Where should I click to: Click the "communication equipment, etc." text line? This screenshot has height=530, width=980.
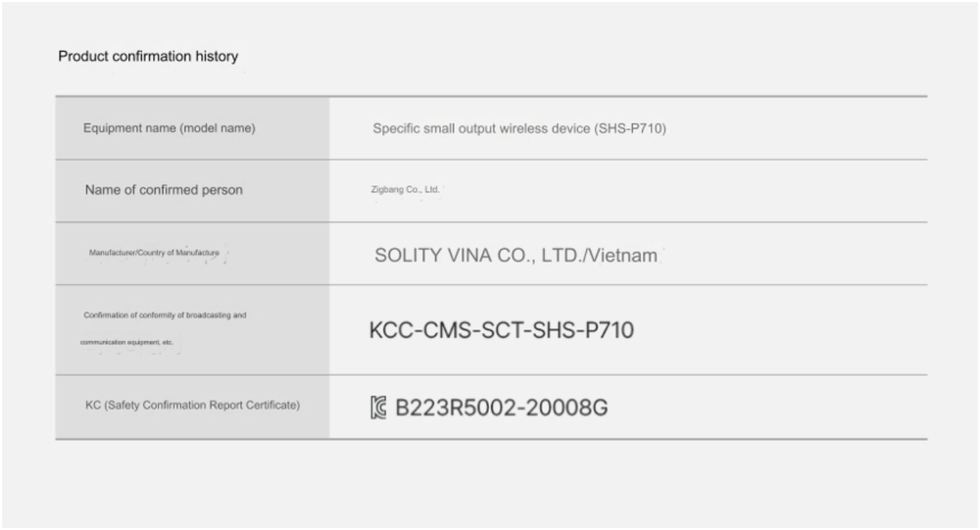click(126, 343)
